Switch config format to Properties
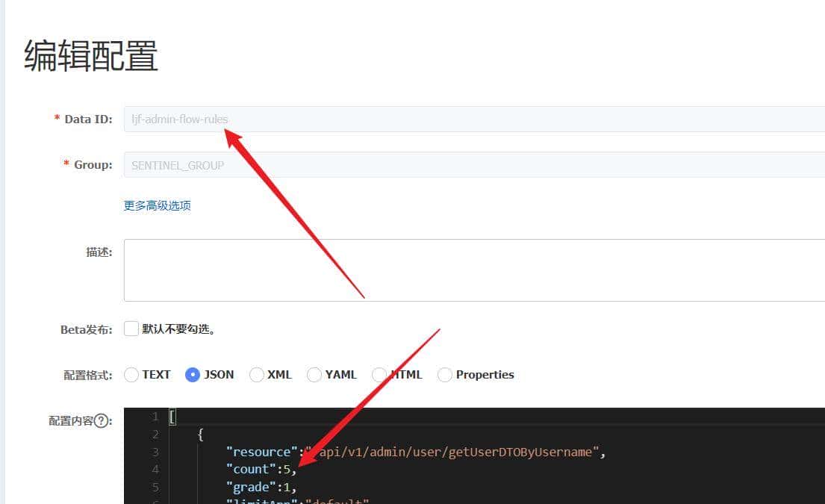Screen dimensions: 825x504 (x=445, y=375)
